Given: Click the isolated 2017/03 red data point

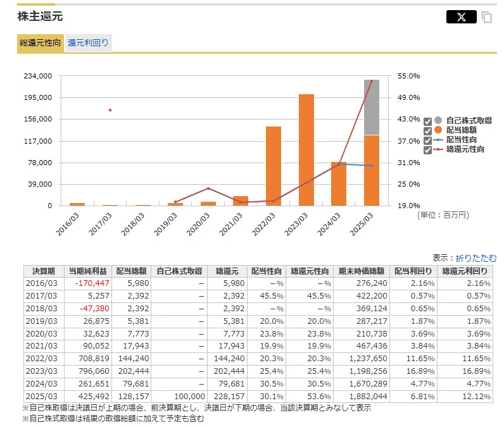Looking at the screenshot, I should pos(110,110).
